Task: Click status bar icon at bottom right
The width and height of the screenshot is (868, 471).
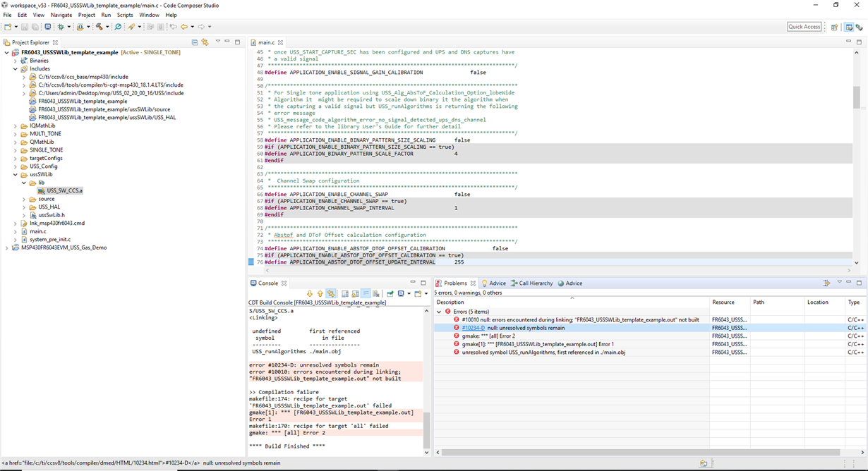Action: (x=703, y=463)
